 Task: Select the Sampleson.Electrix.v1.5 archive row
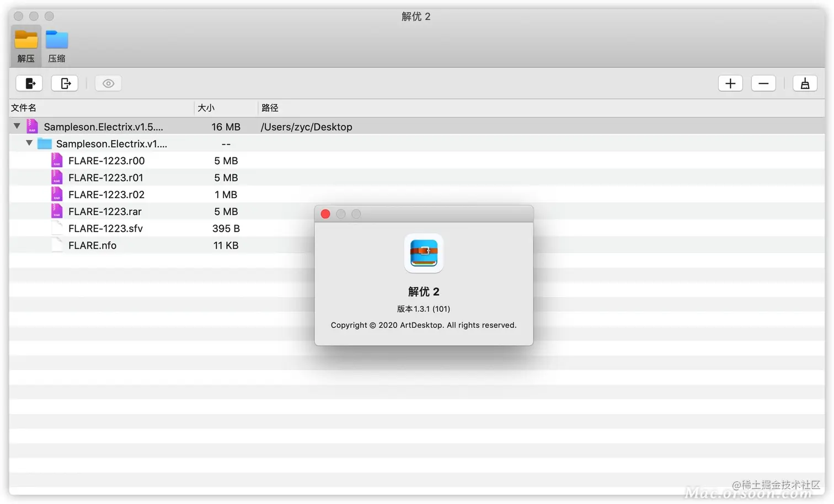[417, 127]
